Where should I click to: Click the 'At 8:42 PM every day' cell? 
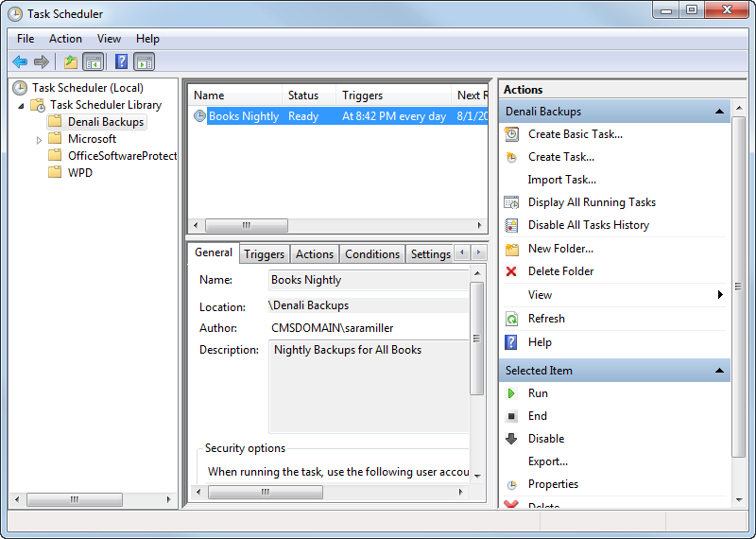click(394, 116)
